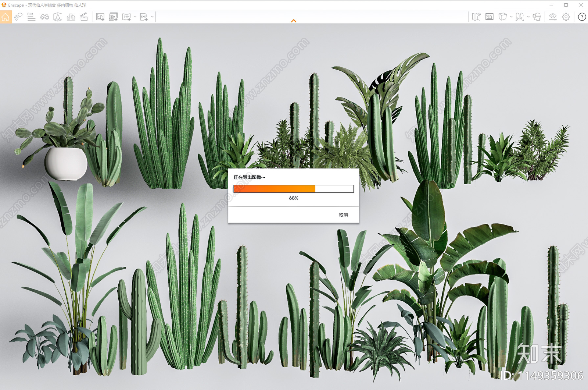Export standalone EXE file
The width and height of the screenshot is (588, 390).
pyautogui.click(x=144, y=17)
